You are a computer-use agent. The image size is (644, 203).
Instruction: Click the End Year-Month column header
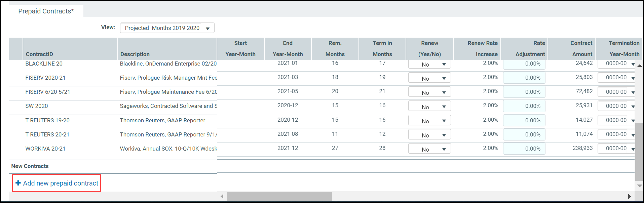(x=288, y=49)
